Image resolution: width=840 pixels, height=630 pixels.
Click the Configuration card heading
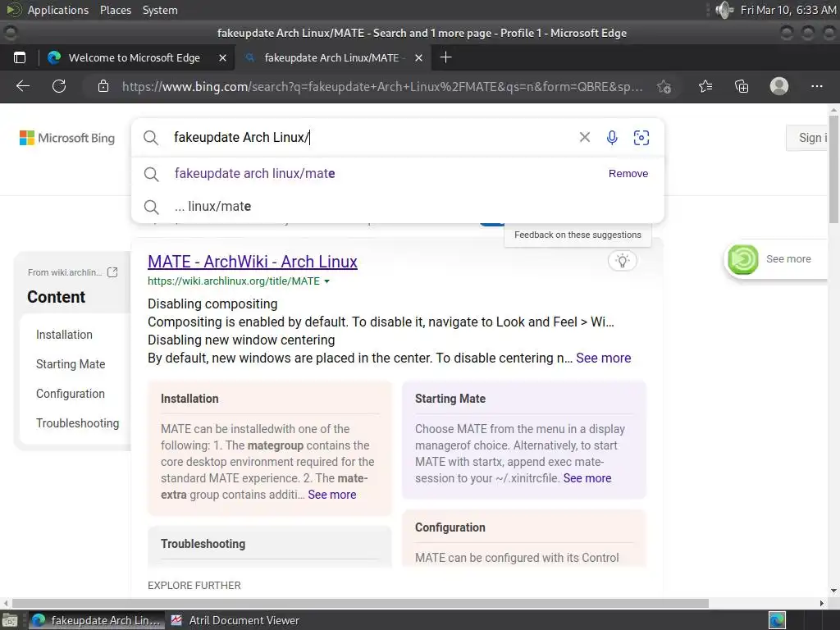click(450, 527)
